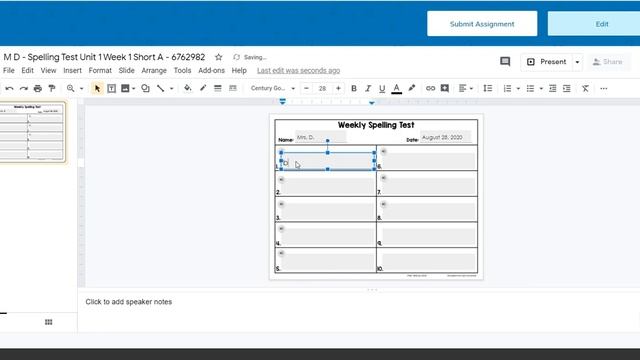This screenshot has width=640, height=360.
Task: Click the Present button
Action: (x=547, y=62)
